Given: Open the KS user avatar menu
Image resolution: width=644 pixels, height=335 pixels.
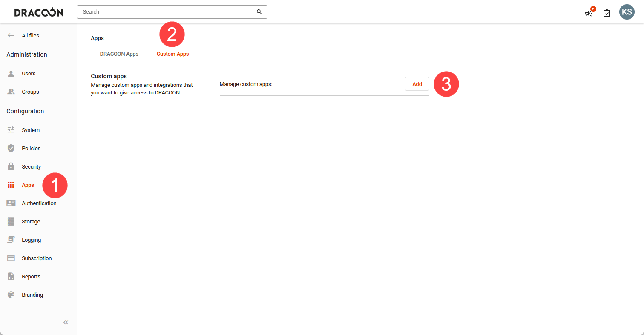Looking at the screenshot, I should 627,12.
